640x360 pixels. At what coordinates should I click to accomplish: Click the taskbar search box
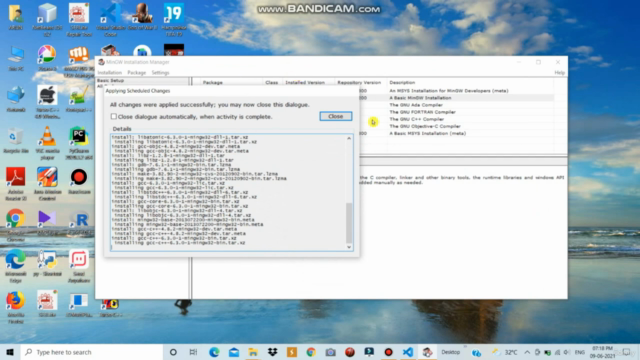pyautogui.click(x=91, y=352)
